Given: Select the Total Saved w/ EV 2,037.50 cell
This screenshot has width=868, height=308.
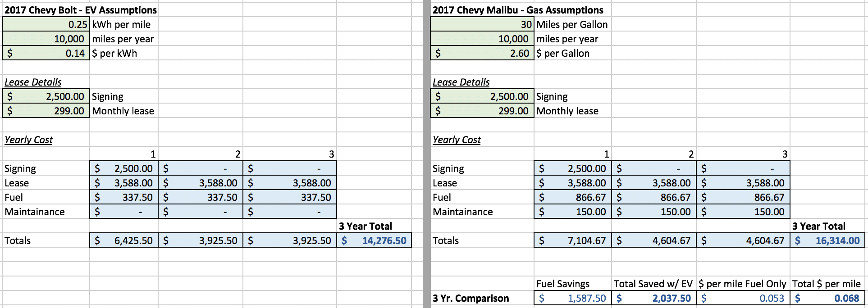Looking at the screenshot, I should tap(654, 298).
